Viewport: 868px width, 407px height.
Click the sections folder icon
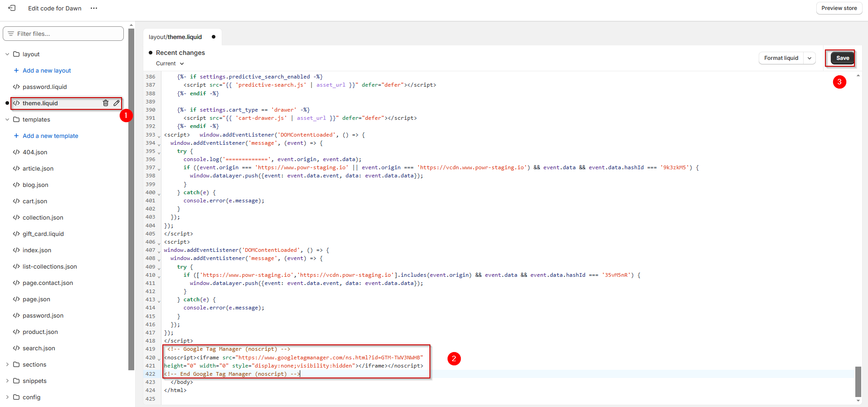coord(16,364)
